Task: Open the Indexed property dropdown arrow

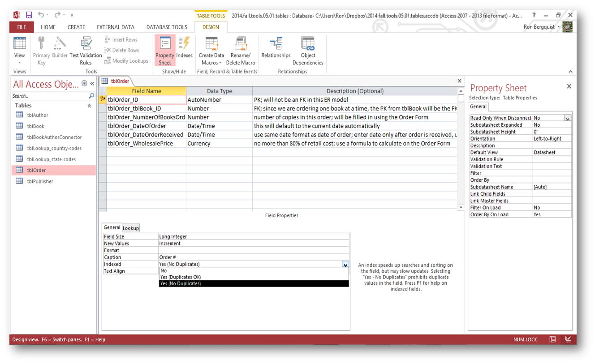Action: (x=345, y=265)
